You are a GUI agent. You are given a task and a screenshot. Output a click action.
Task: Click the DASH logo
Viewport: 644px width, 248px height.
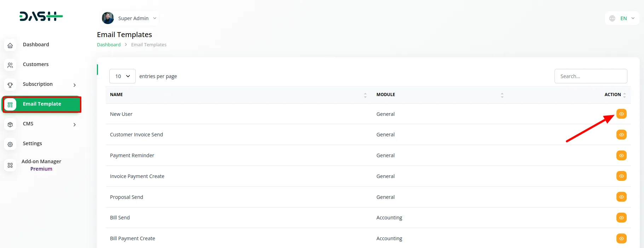pos(41,16)
